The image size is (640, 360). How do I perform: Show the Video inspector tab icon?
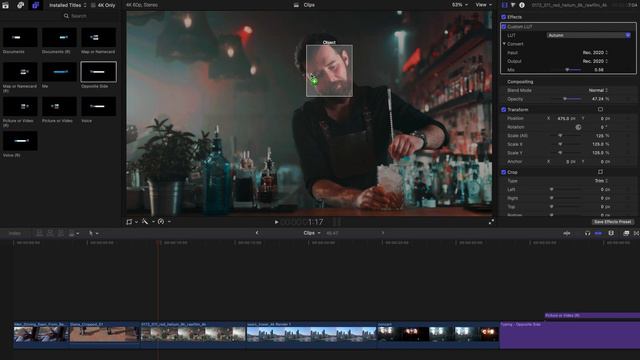click(x=504, y=5)
